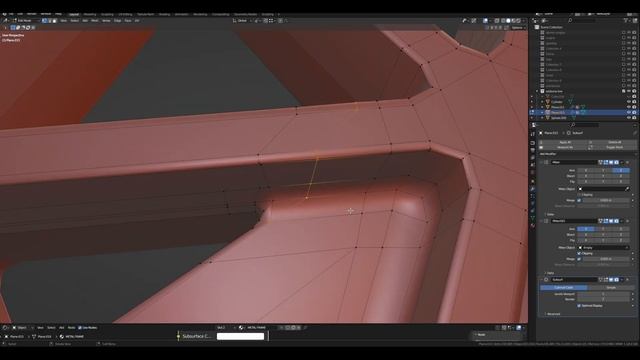Open the Global transform orientation dropdown
Screen dimensions: 640x360
241,20
